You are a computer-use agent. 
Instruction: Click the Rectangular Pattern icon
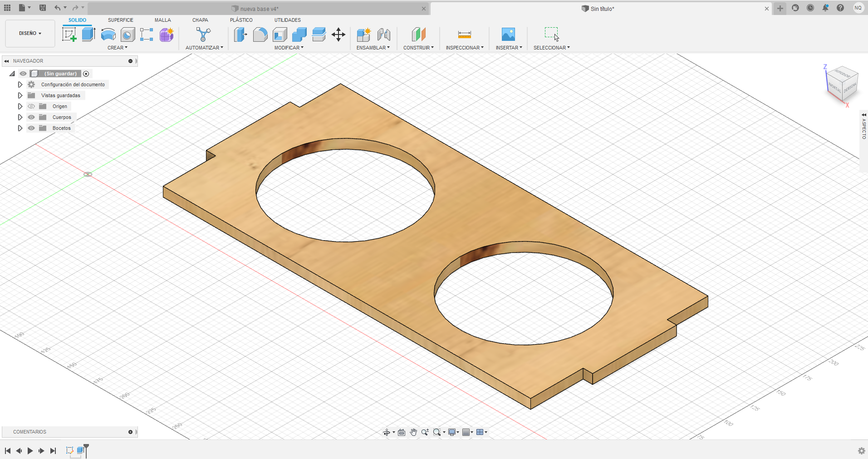(147, 35)
